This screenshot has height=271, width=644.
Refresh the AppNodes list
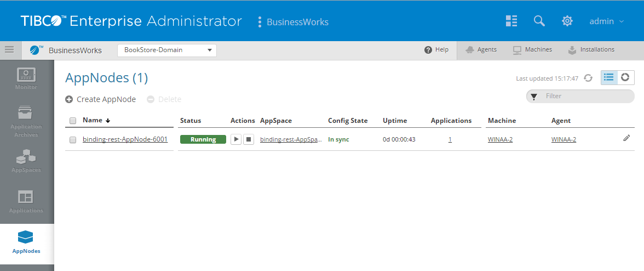[x=588, y=78]
